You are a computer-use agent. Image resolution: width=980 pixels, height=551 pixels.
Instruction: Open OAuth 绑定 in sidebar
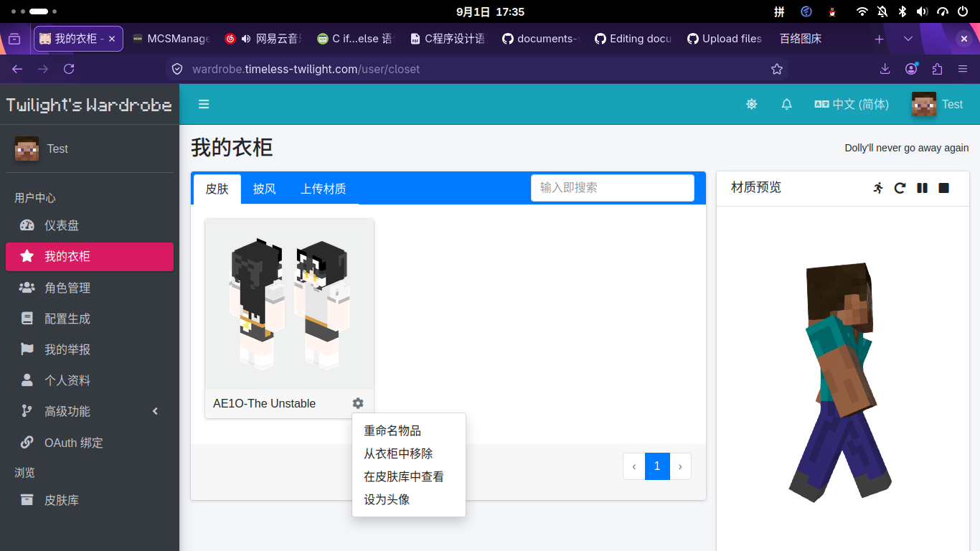pos(90,443)
